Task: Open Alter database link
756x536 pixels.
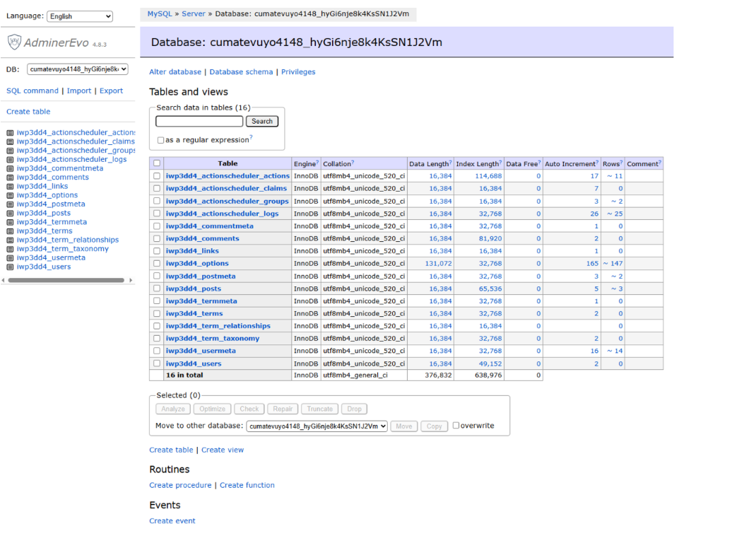Action: coord(175,72)
